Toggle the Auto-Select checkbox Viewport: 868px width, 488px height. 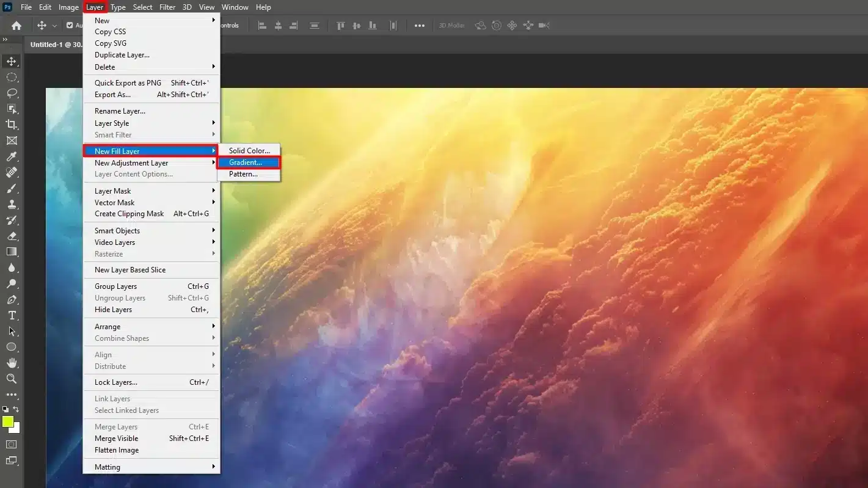(70, 26)
